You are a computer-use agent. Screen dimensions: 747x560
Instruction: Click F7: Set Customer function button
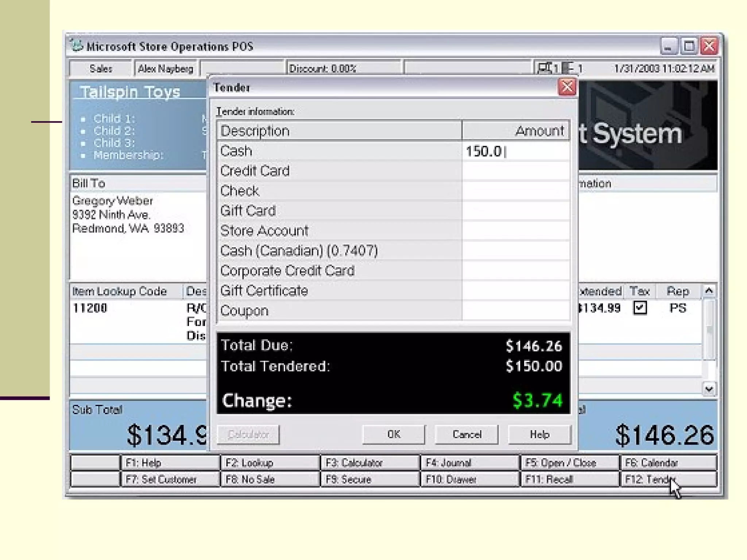170,479
